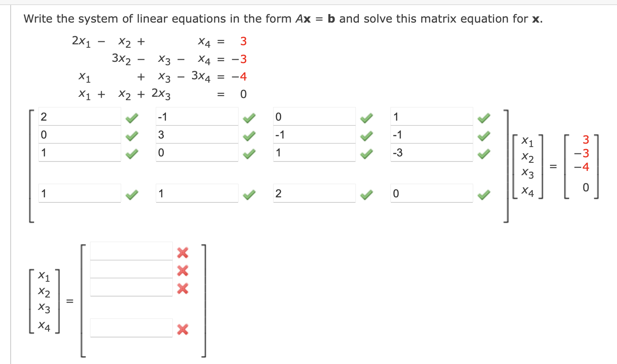Click the red X beside the x3 answer field
Screen dimensions: 617x364
(183, 289)
